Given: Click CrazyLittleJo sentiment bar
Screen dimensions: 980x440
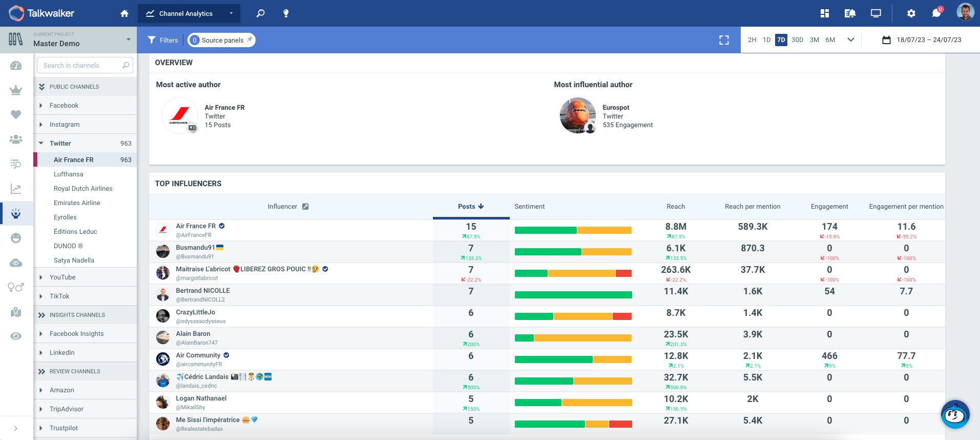Looking at the screenshot, I should click(x=573, y=317).
